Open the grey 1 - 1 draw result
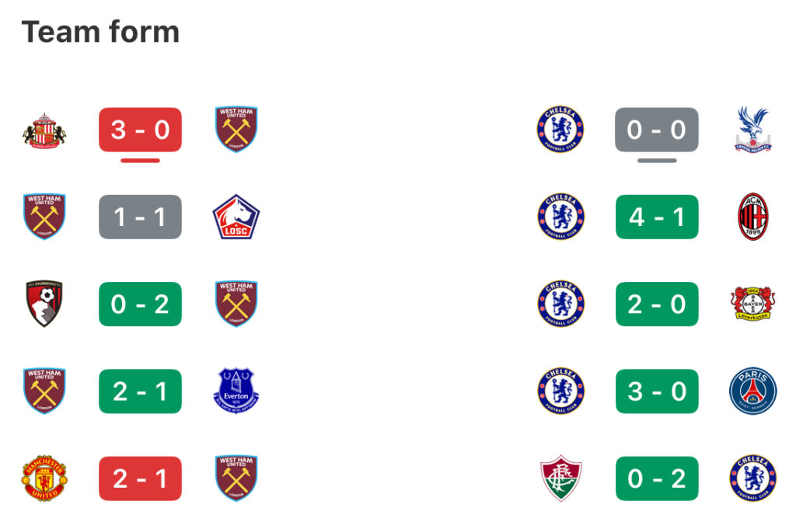The image size is (796, 532). (x=140, y=217)
